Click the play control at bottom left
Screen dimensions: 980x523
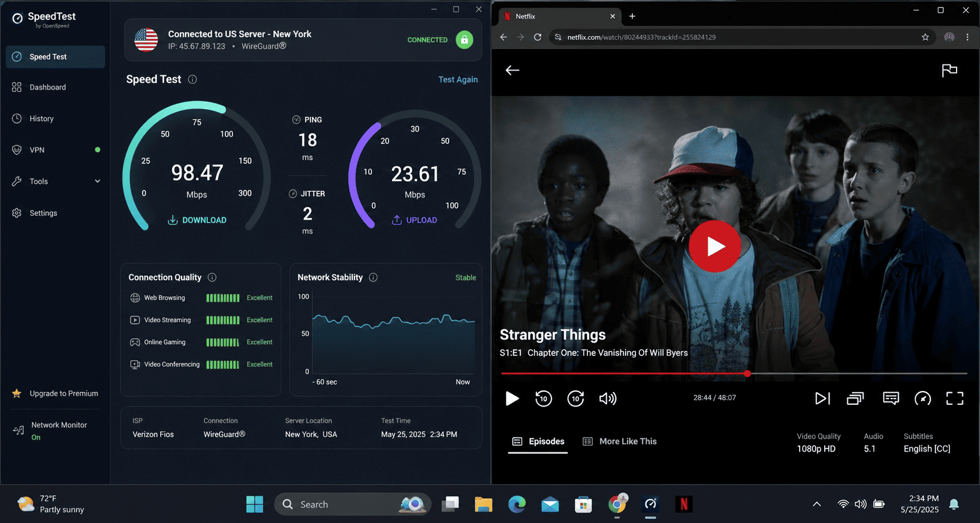(512, 399)
